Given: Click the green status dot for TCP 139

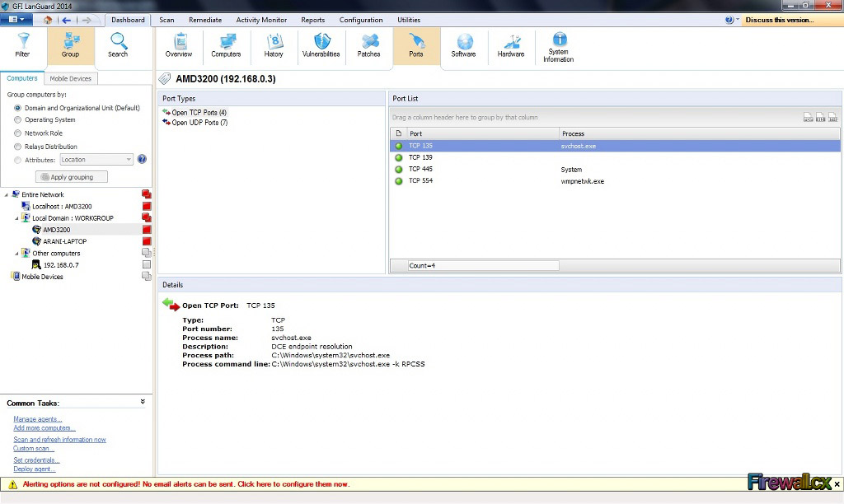Looking at the screenshot, I should 399,157.
